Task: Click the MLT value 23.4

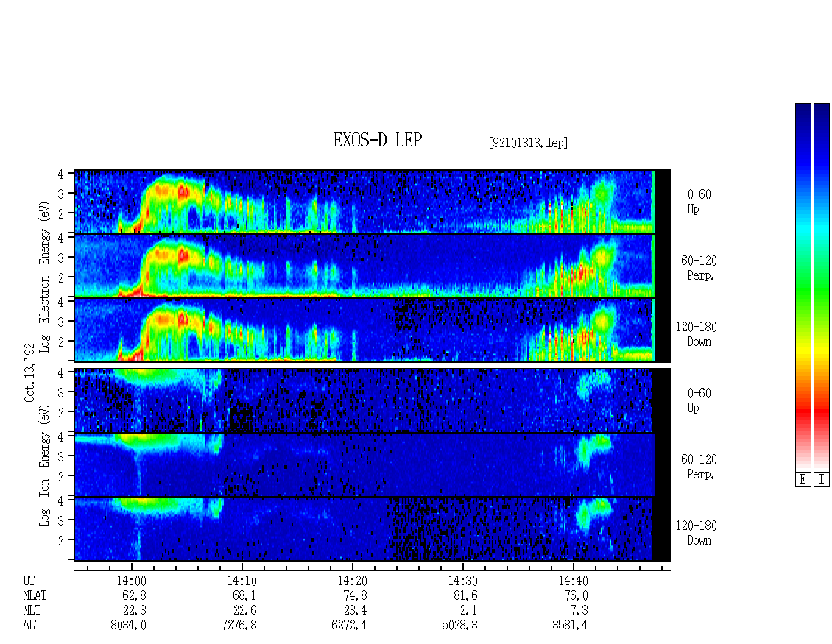Action: [356, 611]
